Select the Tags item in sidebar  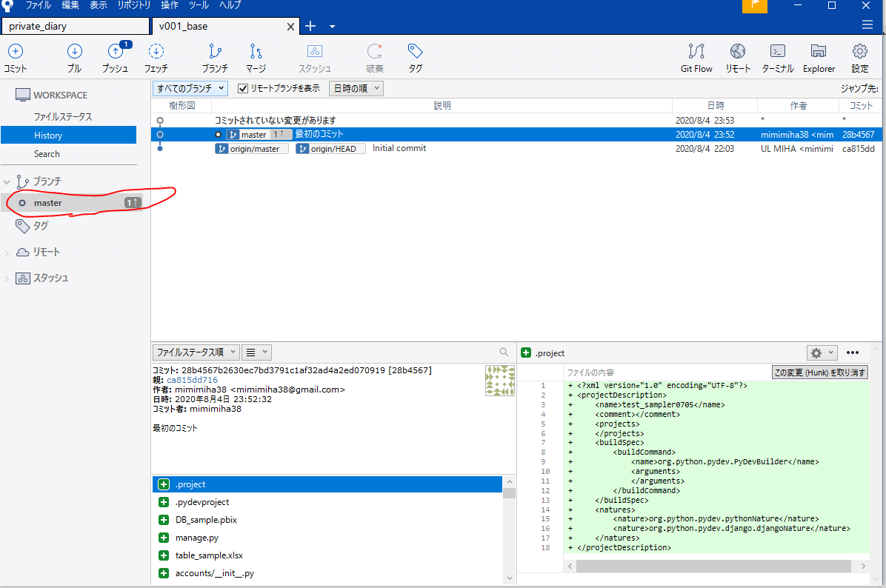coord(41,226)
